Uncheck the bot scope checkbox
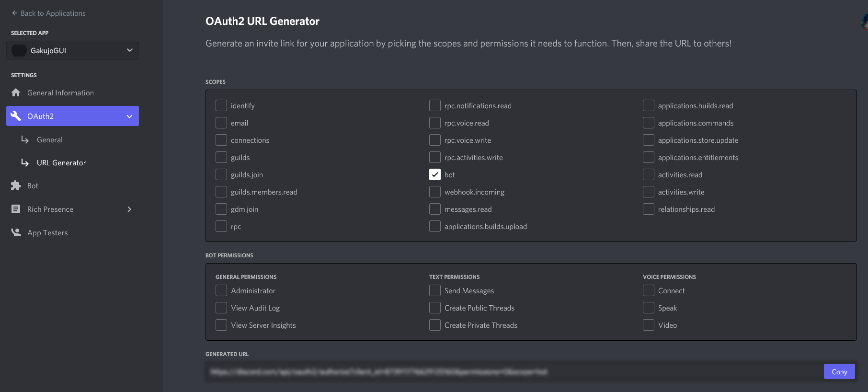 pyautogui.click(x=435, y=174)
